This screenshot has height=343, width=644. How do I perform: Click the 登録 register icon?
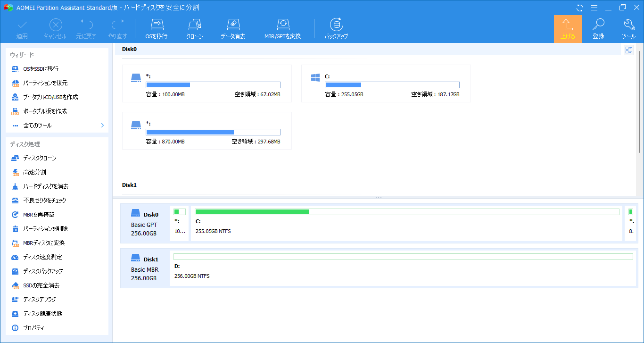(598, 29)
